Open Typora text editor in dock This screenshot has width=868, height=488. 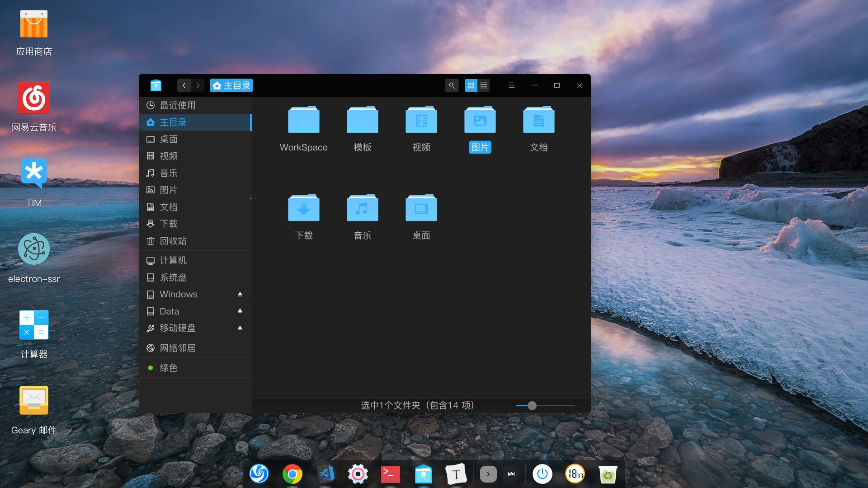tap(456, 474)
